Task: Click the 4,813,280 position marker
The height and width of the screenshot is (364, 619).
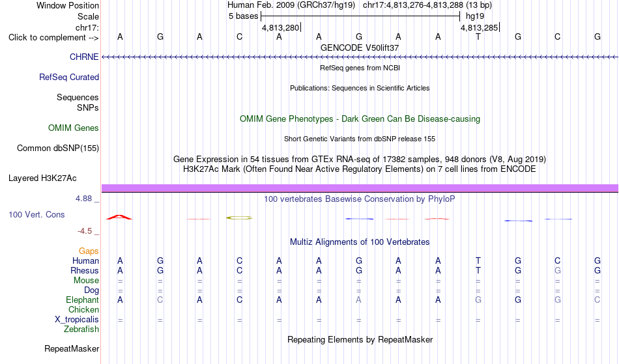Action: pos(281,27)
